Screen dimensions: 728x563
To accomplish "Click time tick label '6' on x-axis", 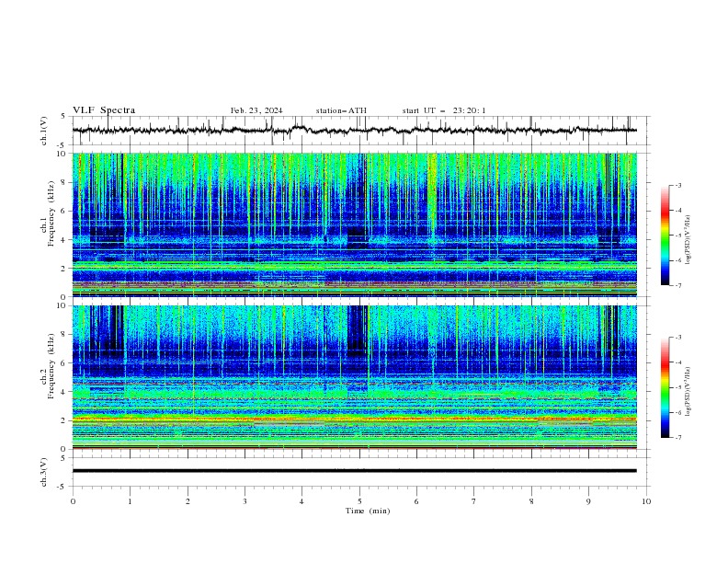I will coord(416,501).
